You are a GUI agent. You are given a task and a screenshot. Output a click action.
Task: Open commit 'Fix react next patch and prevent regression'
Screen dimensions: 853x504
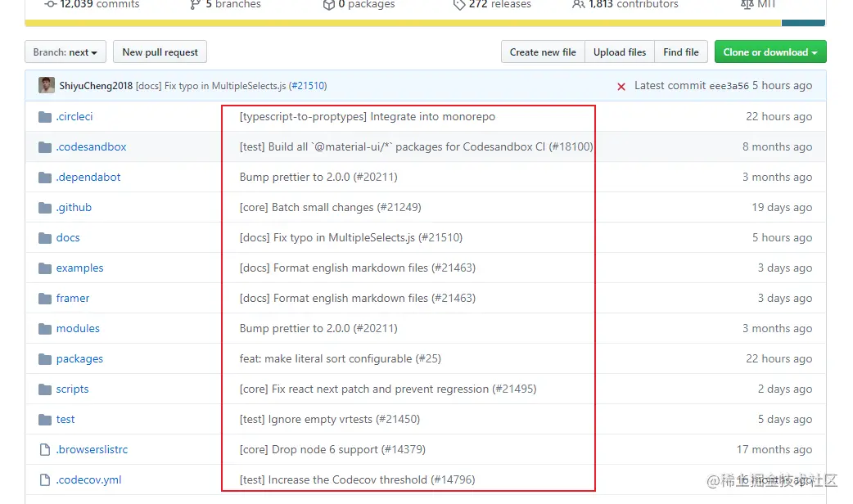[388, 389]
